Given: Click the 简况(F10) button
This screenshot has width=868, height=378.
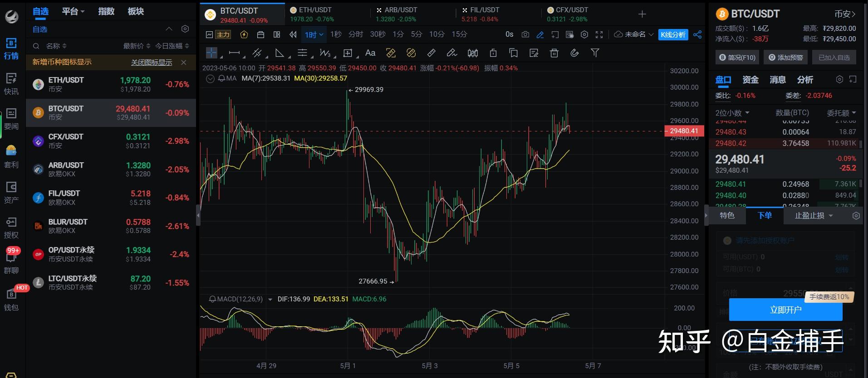Looking at the screenshot, I should (x=737, y=58).
